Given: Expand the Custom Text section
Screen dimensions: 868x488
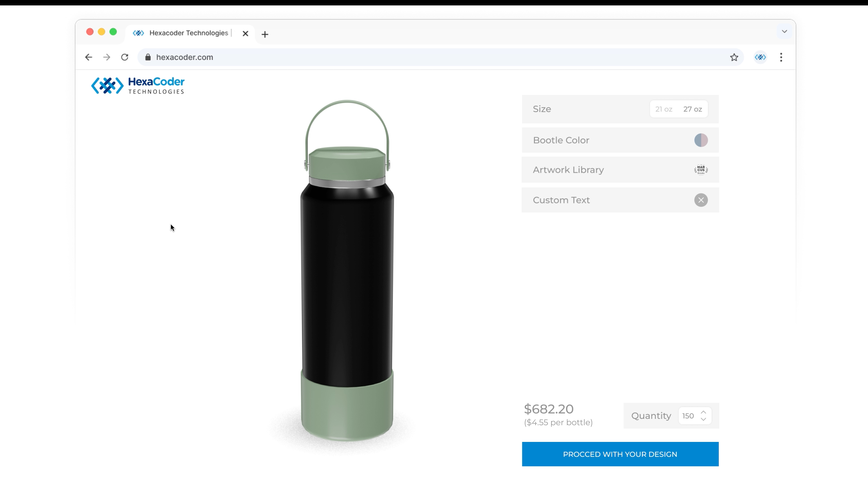Looking at the screenshot, I should click(561, 200).
